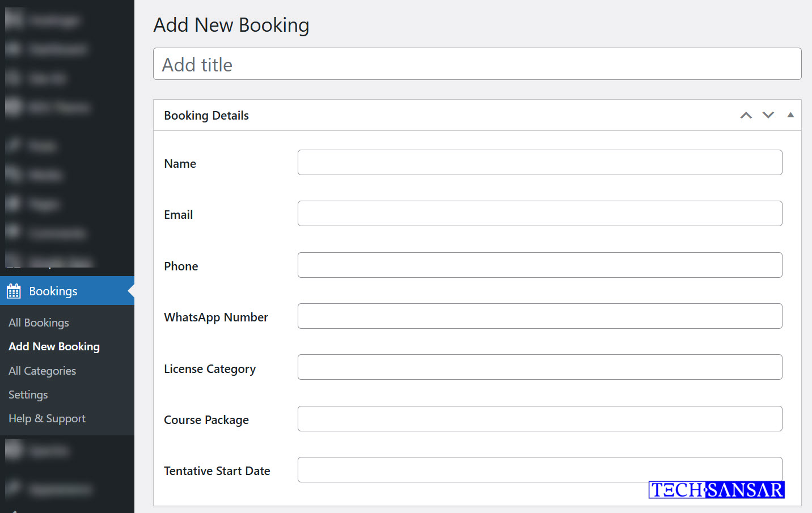812x513 pixels.
Task: Open Help & Support
Action: (46, 418)
